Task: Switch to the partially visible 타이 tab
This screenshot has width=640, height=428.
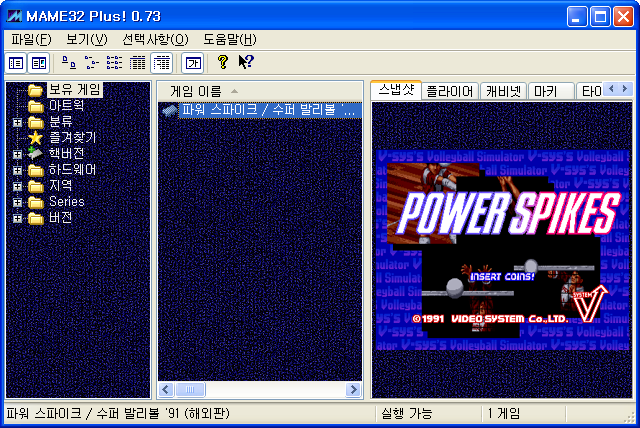Action: tap(590, 91)
